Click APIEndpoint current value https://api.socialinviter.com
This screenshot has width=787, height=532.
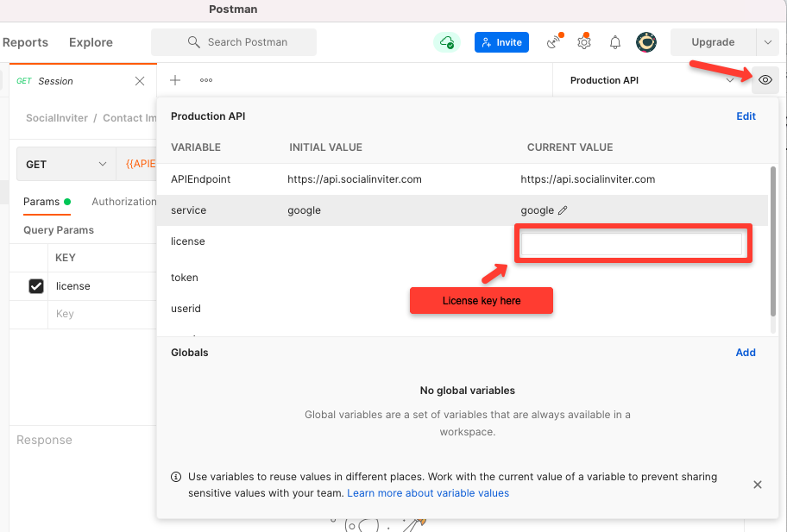(x=588, y=179)
